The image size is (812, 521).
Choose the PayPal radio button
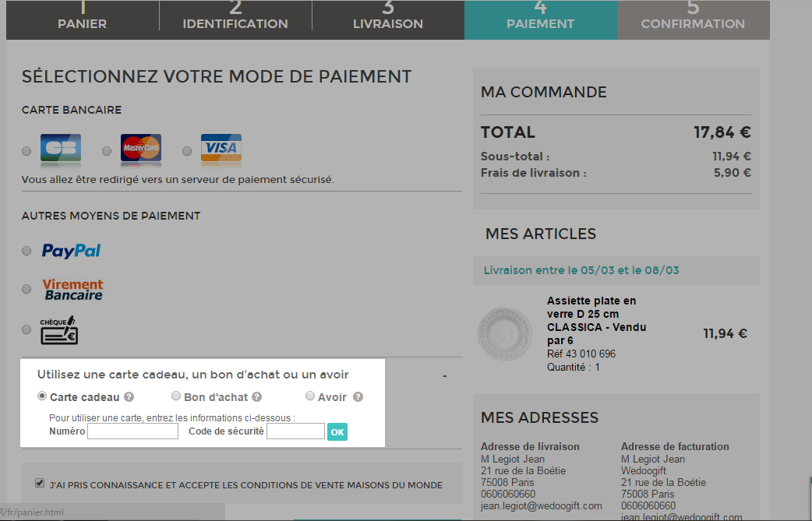click(26, 251)
